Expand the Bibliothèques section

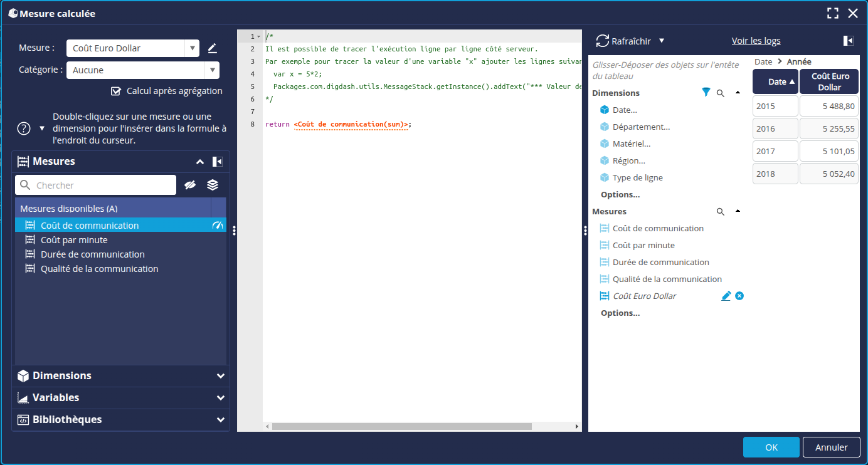(121, 420)
